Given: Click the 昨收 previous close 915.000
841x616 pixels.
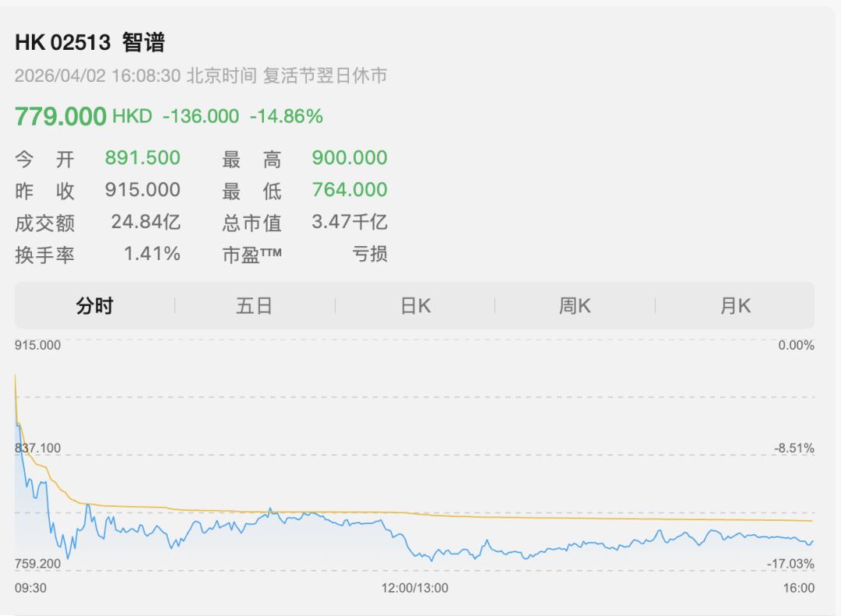Looking at the screenshot, I should click(143, 189).
